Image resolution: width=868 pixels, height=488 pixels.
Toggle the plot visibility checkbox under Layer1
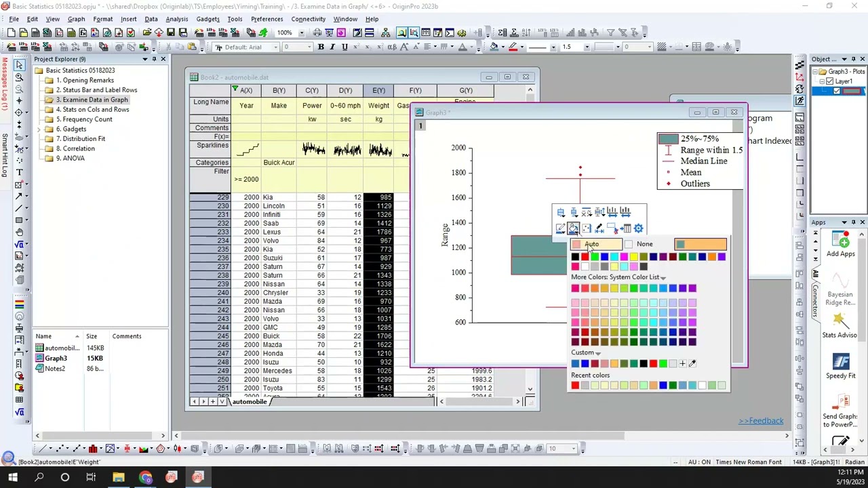[x=836, y=91]
